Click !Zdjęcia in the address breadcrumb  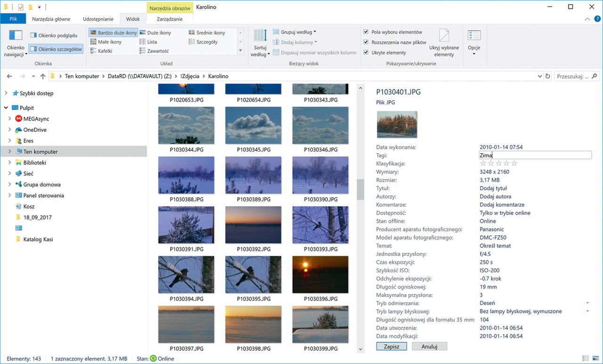189,76
